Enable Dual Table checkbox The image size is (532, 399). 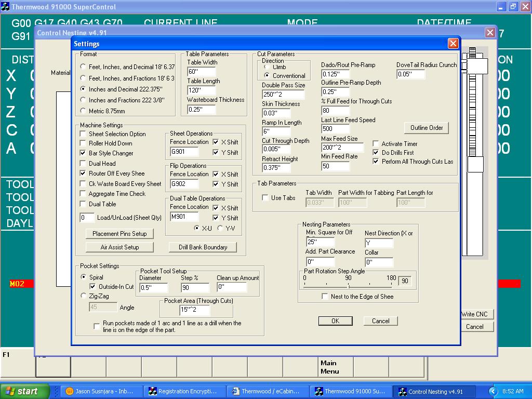[83, 204]
